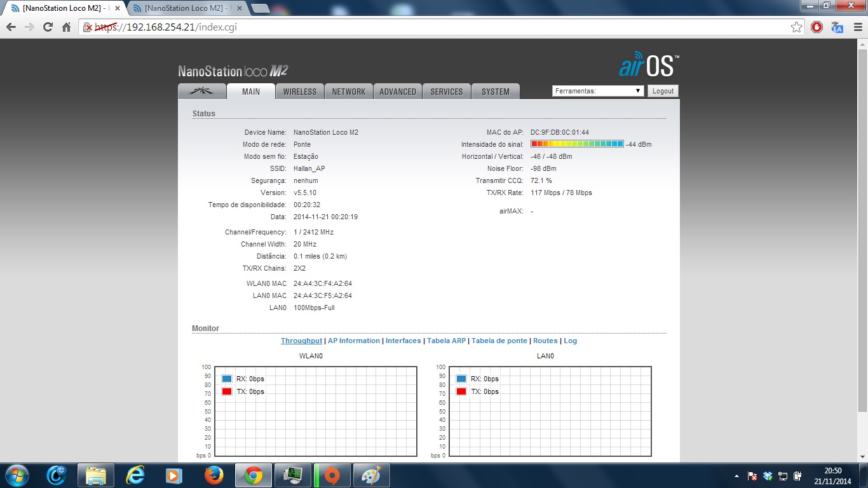This screenshot has width=868, height=488.
Task: Click the browser back arrow
Action: (11, 27)
